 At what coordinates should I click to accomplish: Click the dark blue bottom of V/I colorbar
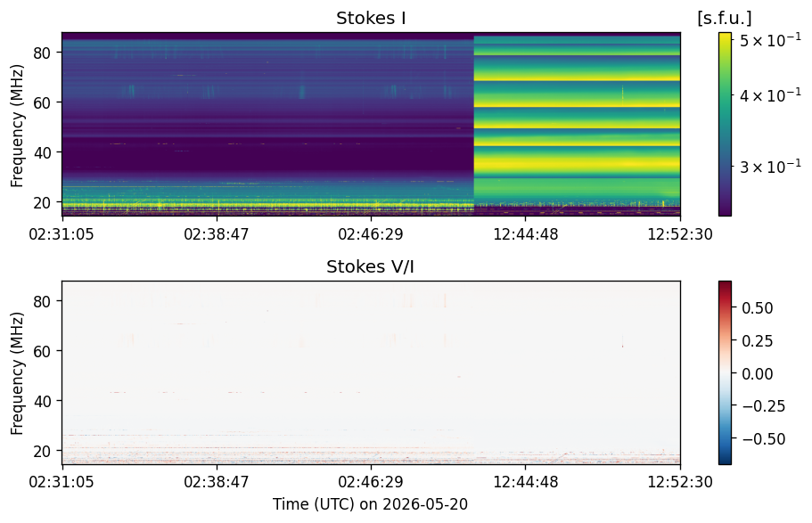tap(725, 461)
